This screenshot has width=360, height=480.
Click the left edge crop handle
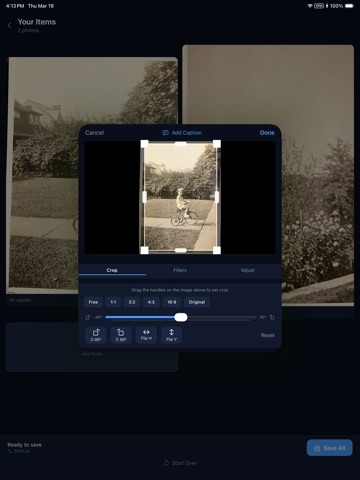144,197
